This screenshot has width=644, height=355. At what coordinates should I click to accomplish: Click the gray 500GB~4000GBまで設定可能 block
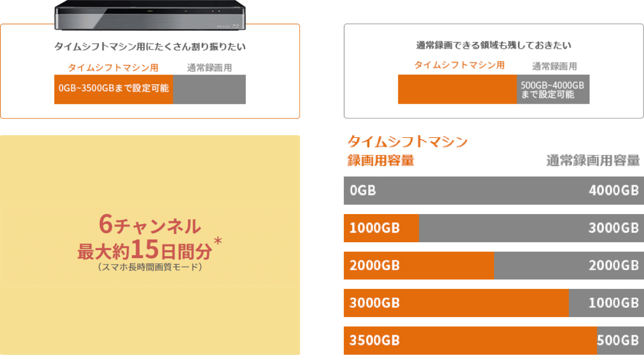[553, 90]
